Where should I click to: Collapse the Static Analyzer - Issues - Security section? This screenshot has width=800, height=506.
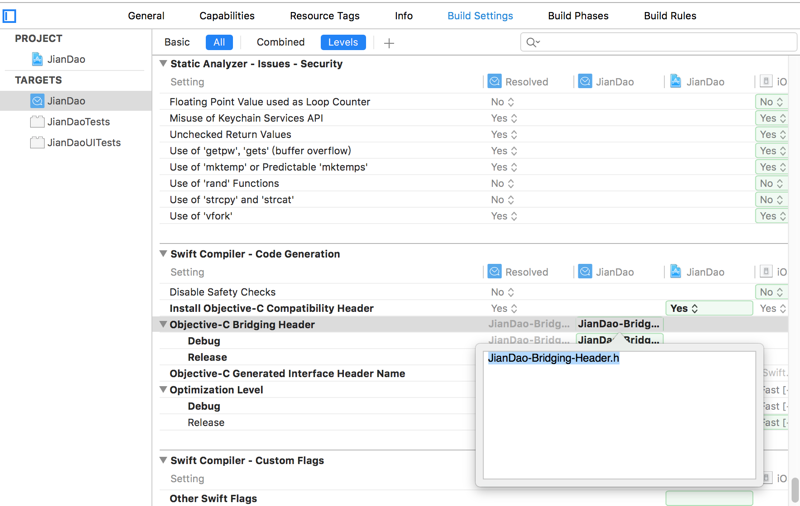pos(163,64)
